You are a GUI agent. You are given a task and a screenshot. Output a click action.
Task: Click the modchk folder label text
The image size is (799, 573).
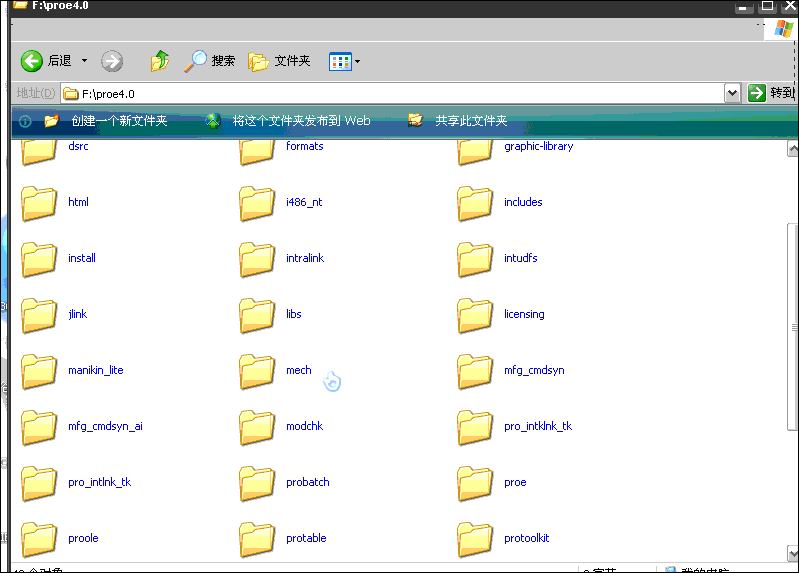click(x=304, y=426)
